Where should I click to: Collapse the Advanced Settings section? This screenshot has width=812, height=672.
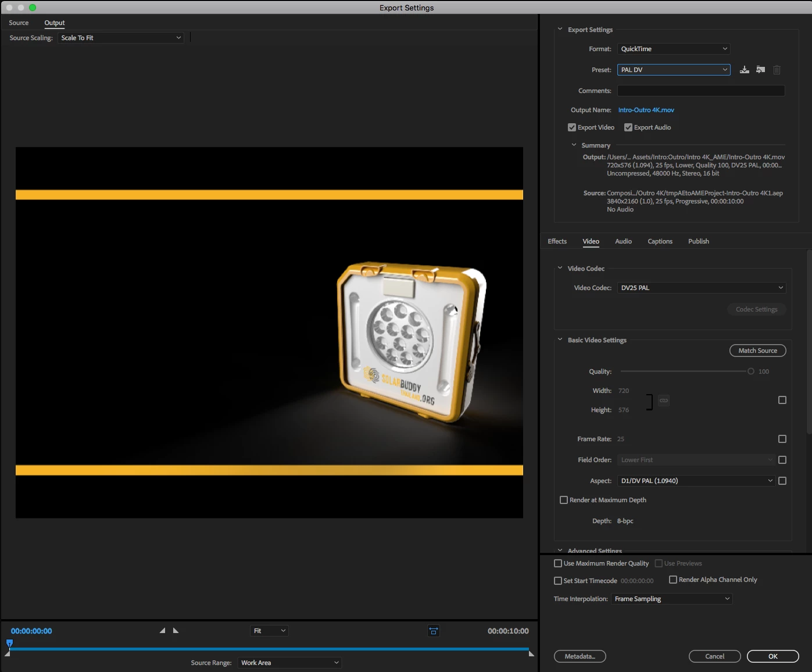click(560, 550)
